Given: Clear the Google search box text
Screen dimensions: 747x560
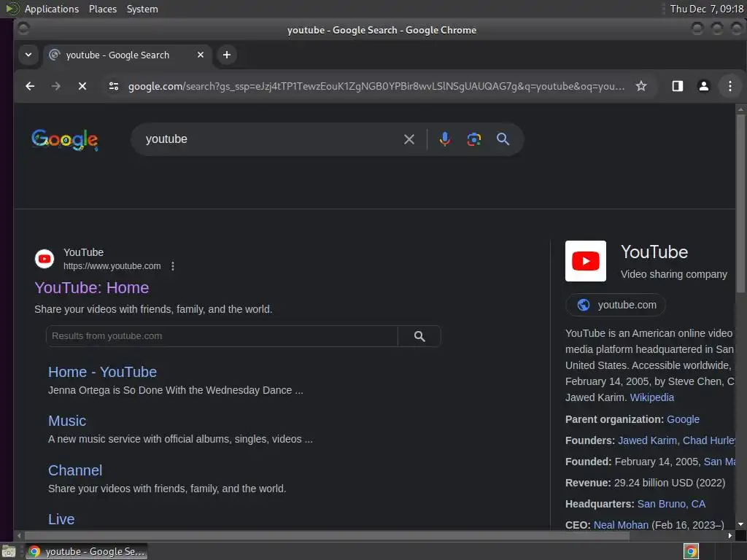Looking at the screenshot, I should [409, 139].
